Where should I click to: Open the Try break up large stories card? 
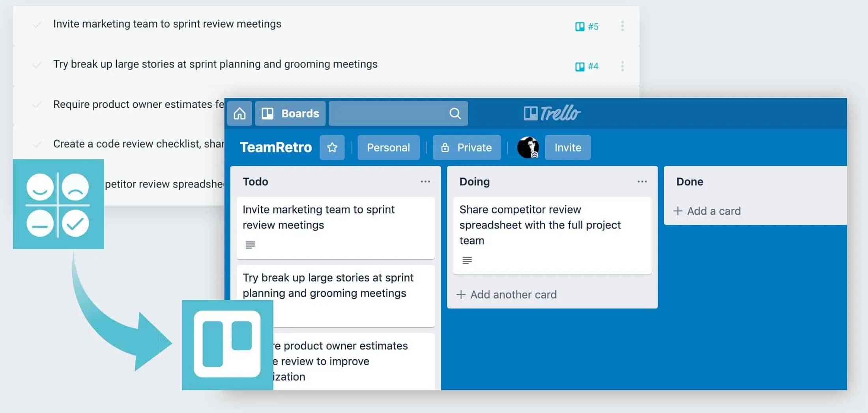pos(335,296)
